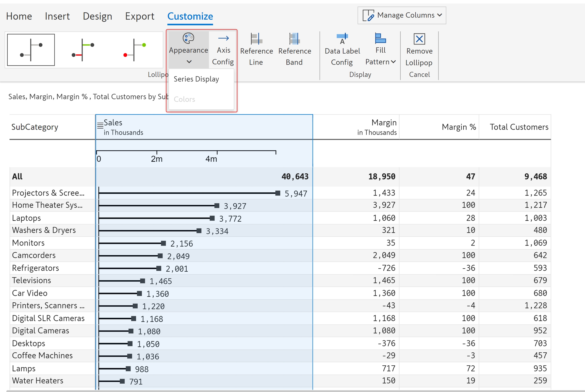
Task: Open Data Label Config
Action: [x=342, y=50]
